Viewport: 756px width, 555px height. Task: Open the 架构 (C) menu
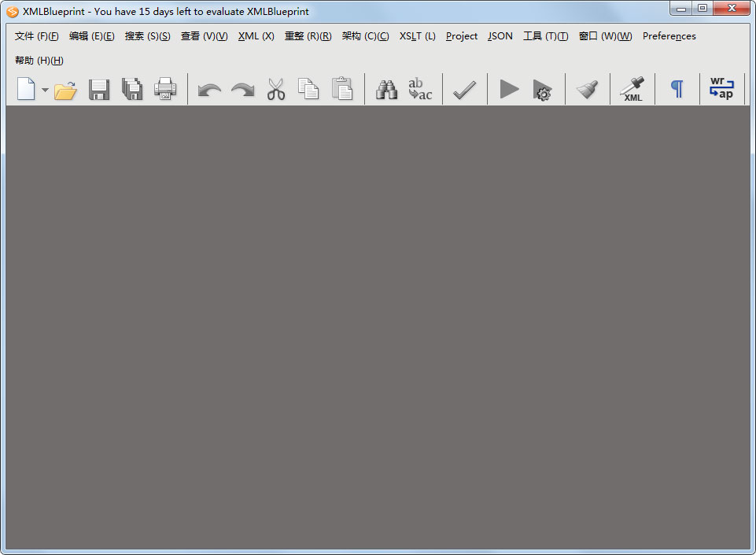(x=366, y=36)
